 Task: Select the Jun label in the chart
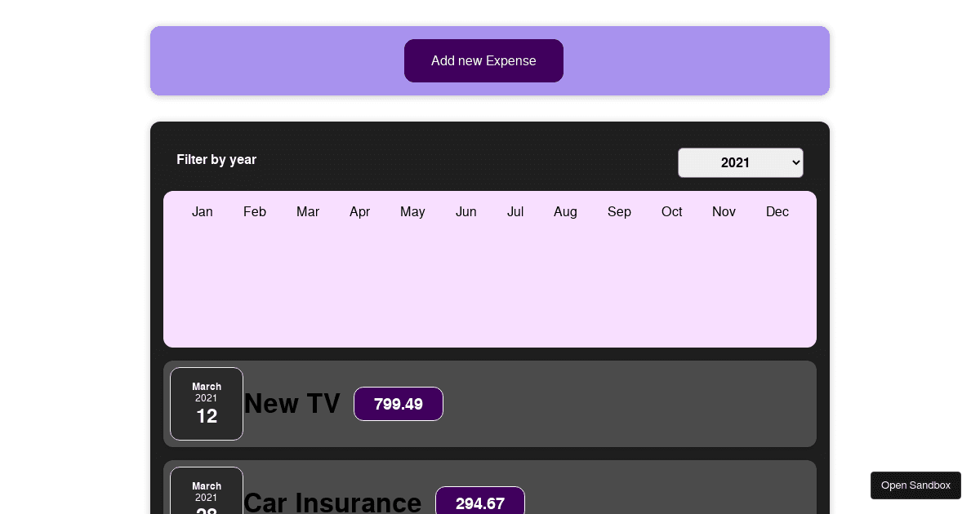pos(466,212)
